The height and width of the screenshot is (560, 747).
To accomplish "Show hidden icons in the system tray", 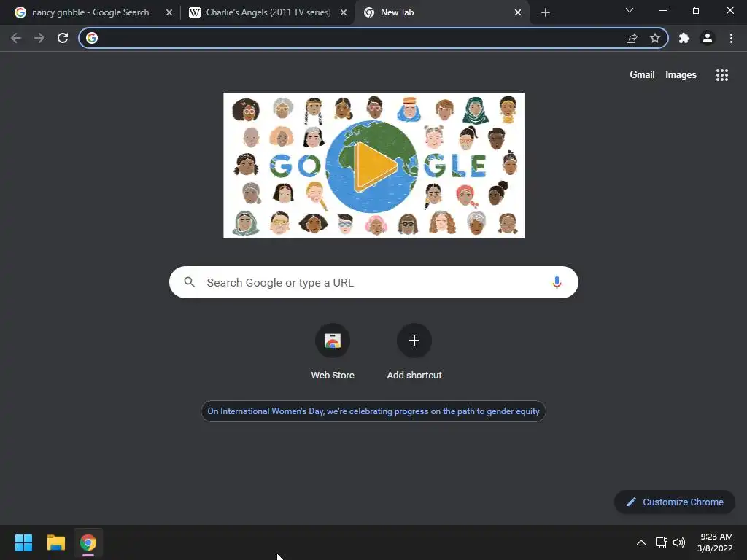I will (641, 542).
